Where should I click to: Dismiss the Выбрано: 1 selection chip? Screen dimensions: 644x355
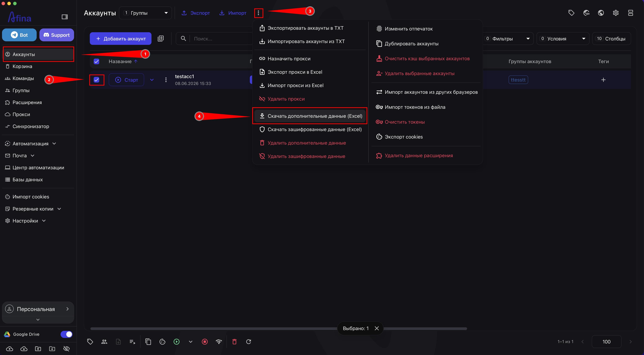pyautogui.click(x=377, y=328)
